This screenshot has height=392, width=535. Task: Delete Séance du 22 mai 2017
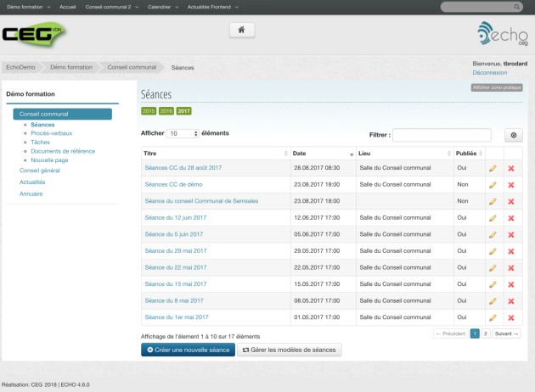[510, 268]
